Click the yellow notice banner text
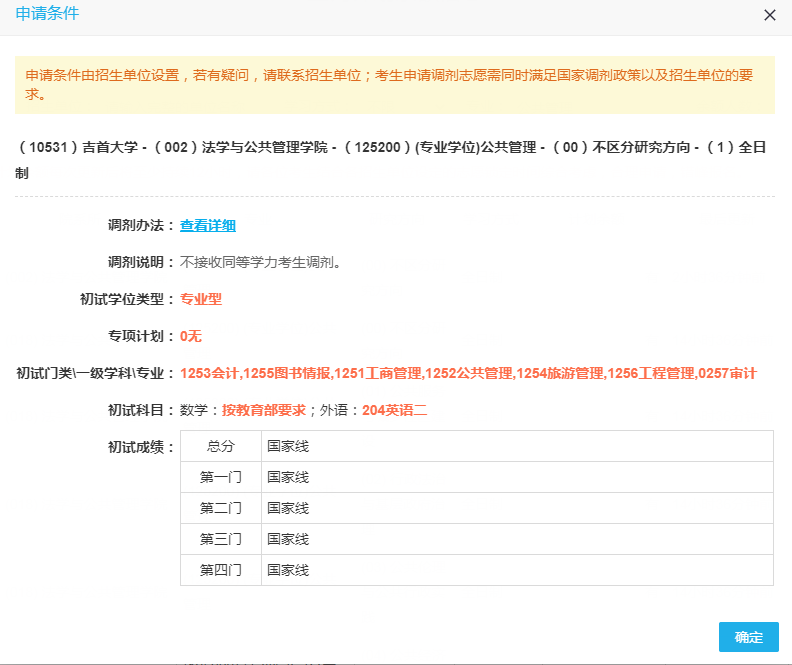This screenshot has width=792, height=665. (394, 84)
